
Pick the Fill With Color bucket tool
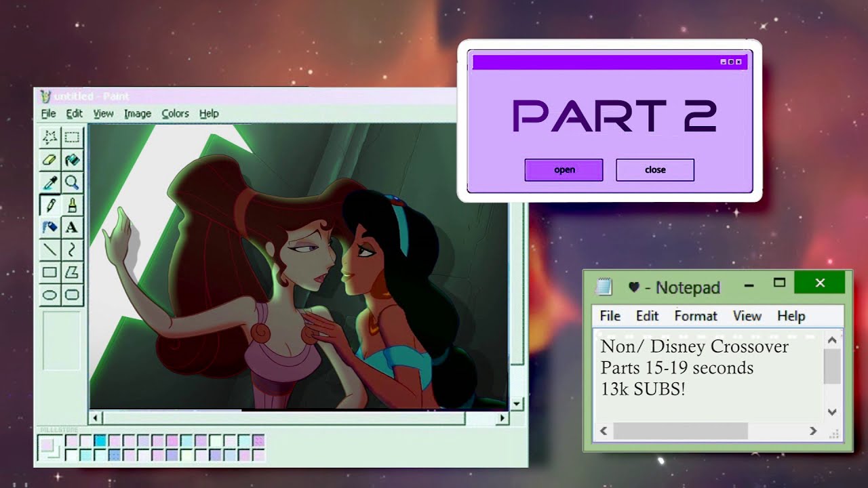click(x=72, y=160)
